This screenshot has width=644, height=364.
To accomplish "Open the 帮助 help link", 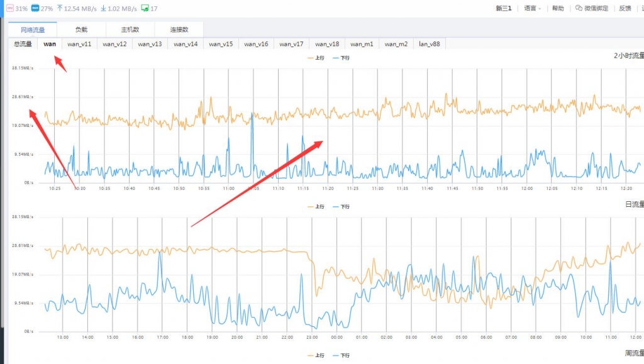I will pyautogui.click(x=558, y=8).
